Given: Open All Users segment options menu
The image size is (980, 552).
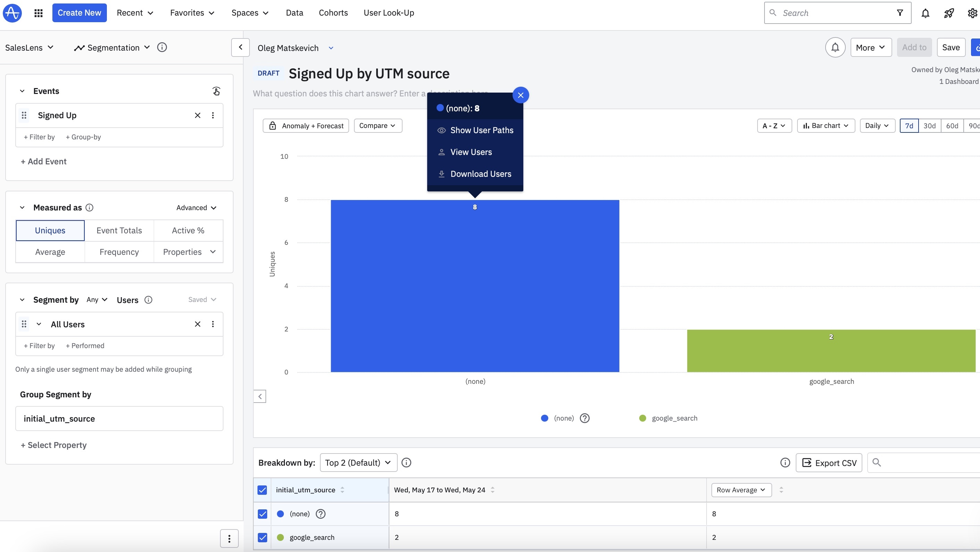Looking at the screenshot, I should (x=213, y=324).
